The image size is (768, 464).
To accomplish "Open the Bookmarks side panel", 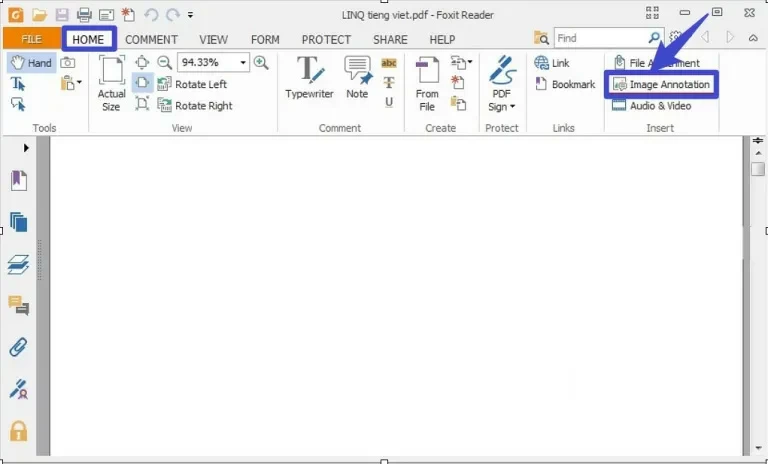I will click(x=19, y=180).
